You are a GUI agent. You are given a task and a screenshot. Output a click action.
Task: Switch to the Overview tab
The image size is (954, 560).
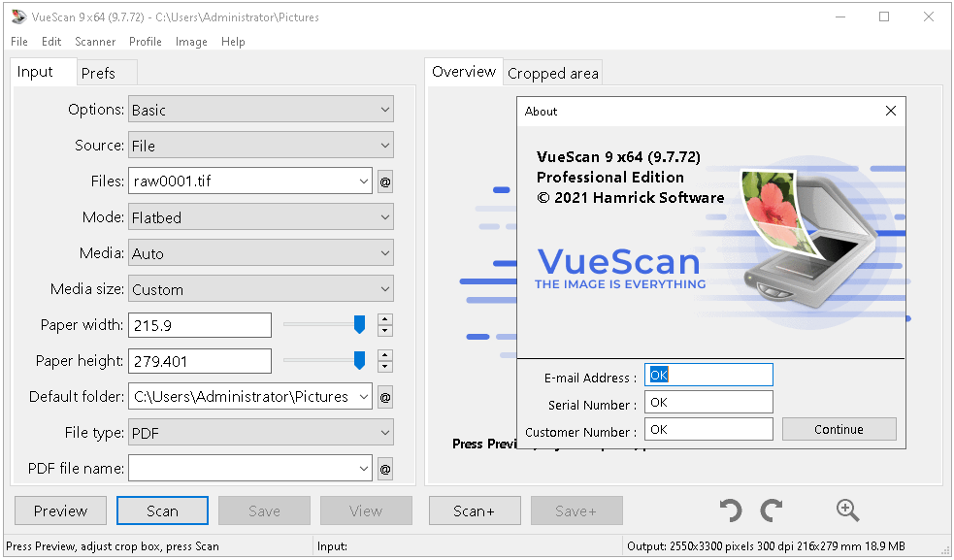(x=464, y=72)
